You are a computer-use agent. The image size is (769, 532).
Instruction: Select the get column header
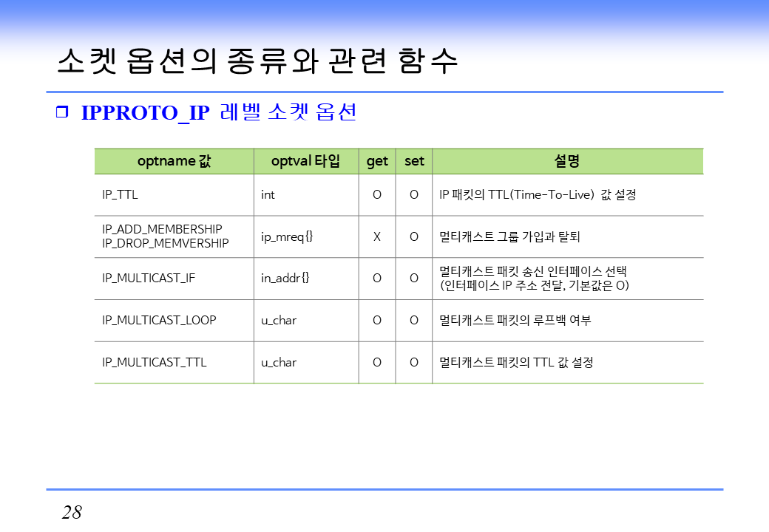(377, 161)
